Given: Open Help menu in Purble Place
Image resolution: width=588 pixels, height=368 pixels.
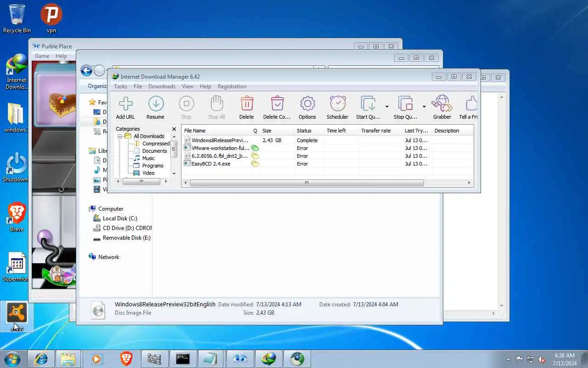Looking at the screenshot, I should (61, 56).
